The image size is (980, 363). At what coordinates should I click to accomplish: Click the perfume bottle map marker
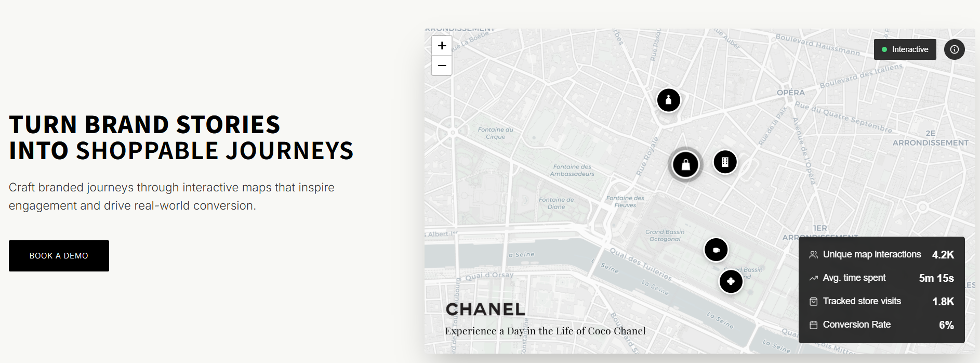(x=668, y=100)
